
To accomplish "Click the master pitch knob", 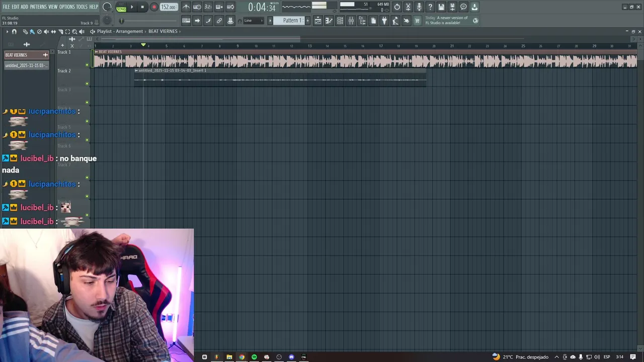I will [x=107, y=20].
